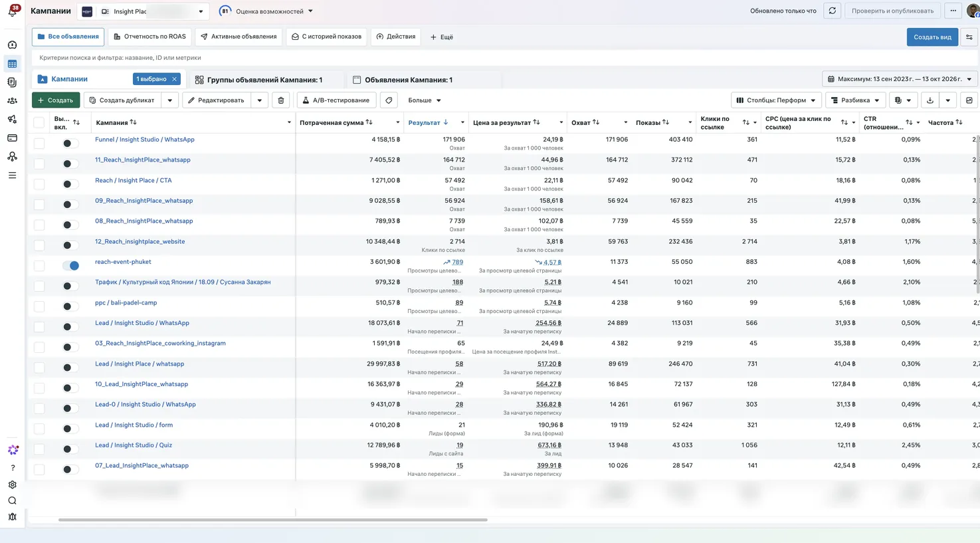Remove the 1 выбрано selection chip
The width and height of the screenshot is (980, 543).
pos(175,79)
